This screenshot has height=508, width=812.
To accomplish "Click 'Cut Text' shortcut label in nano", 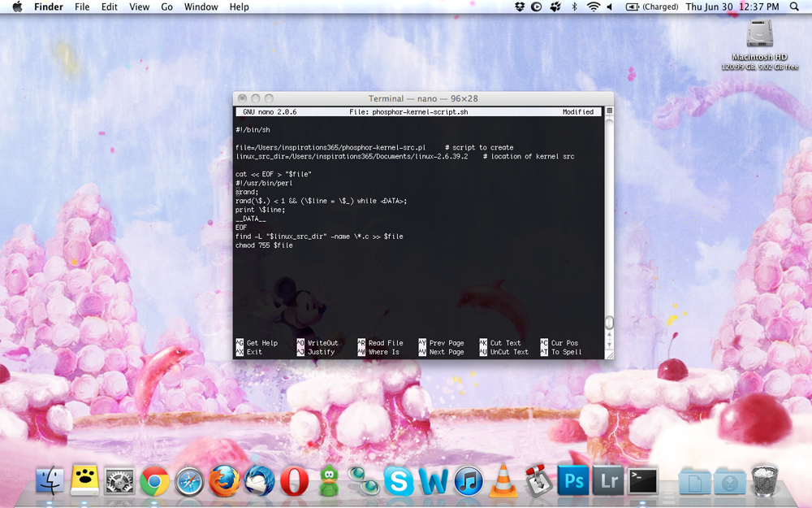I will point(505,343).
